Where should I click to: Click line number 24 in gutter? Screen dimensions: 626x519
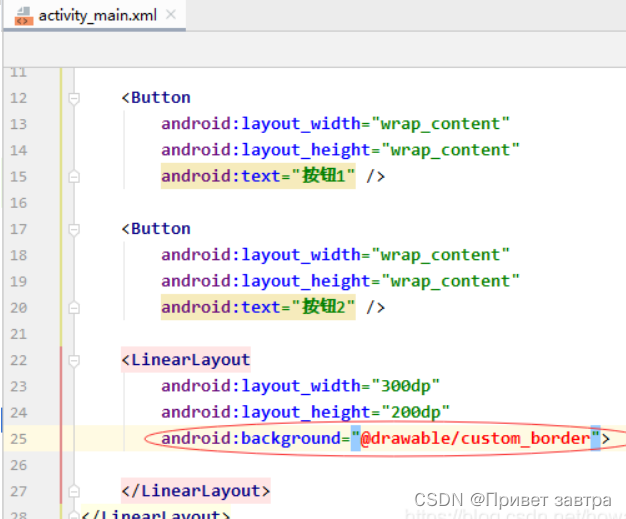(18, 413)
